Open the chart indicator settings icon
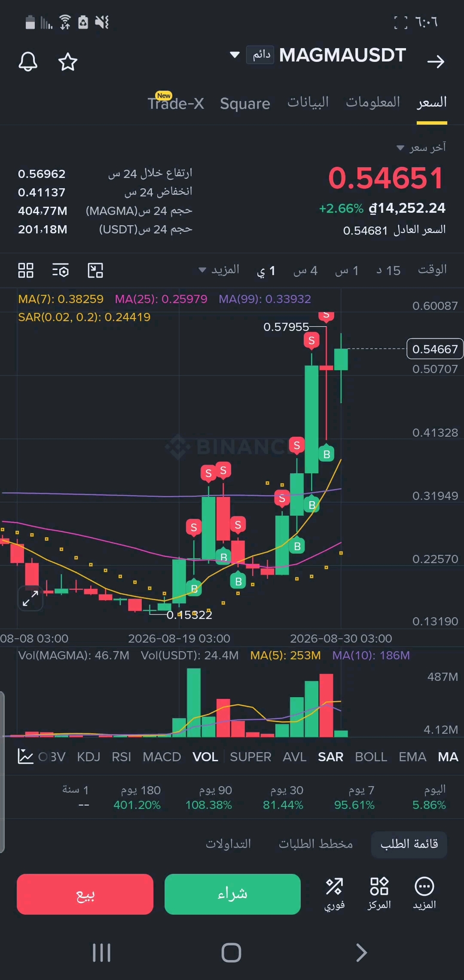This screenshot has width=464, height=980. (61, 270)
